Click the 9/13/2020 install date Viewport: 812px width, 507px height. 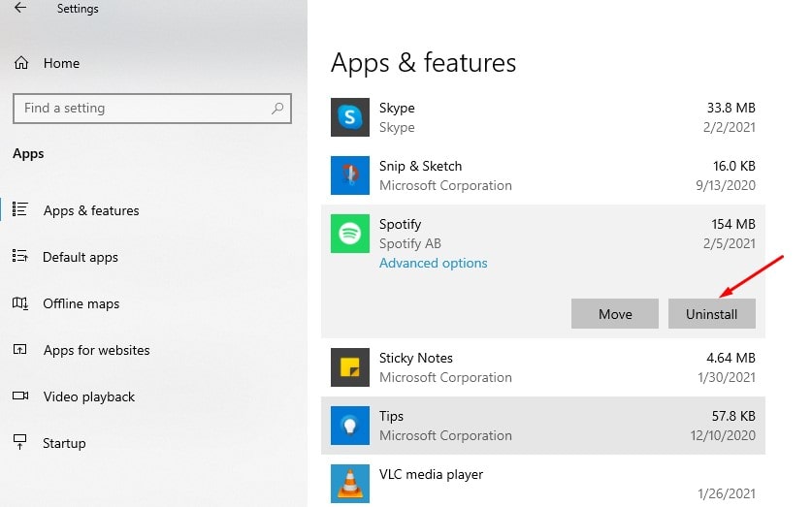[x=726, y=185]
